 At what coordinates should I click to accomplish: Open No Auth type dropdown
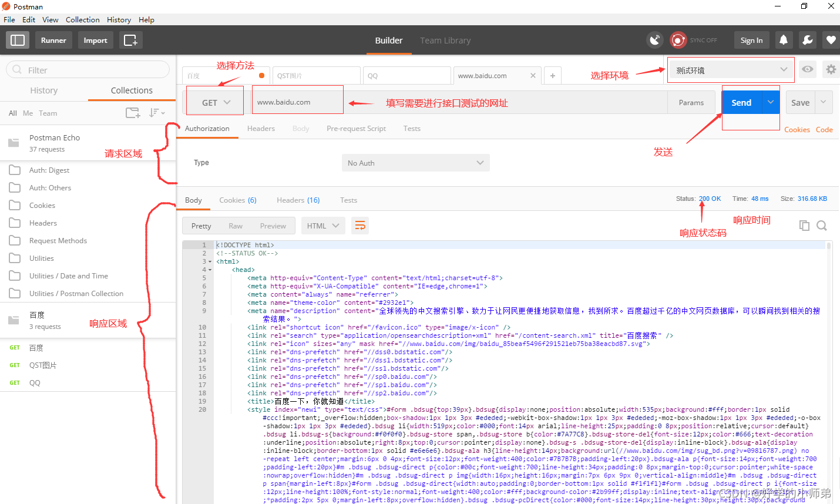[415, 163]
